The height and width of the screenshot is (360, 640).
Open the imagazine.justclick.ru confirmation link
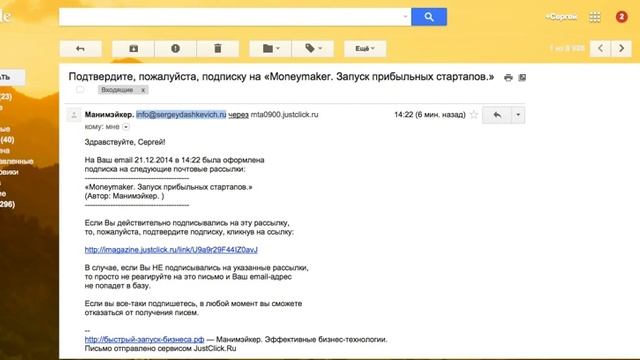point(171,249)
